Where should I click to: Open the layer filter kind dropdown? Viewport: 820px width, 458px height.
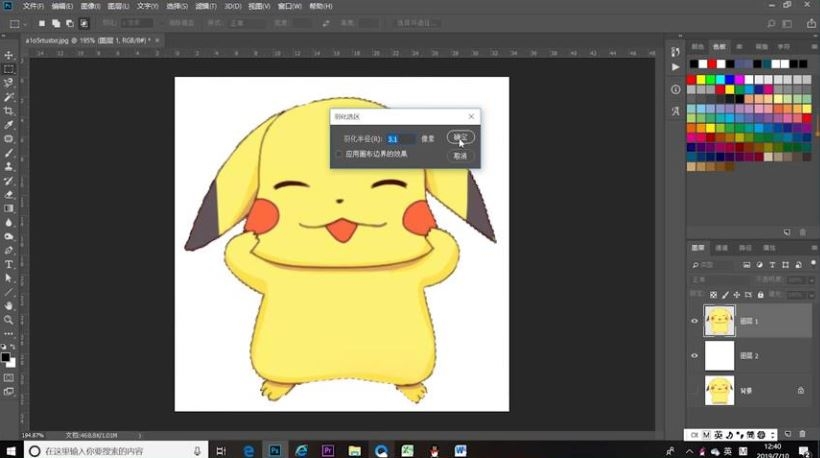(714, 265)
